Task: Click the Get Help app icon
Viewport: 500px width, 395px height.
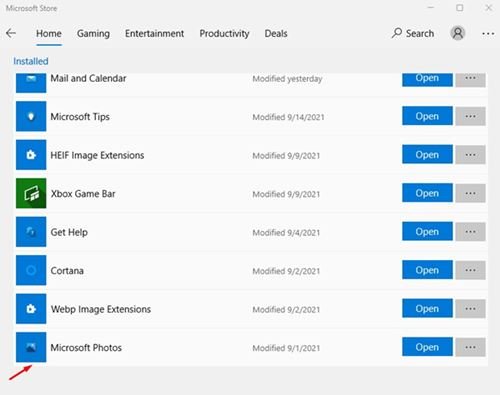Action: tap(31, 232)
